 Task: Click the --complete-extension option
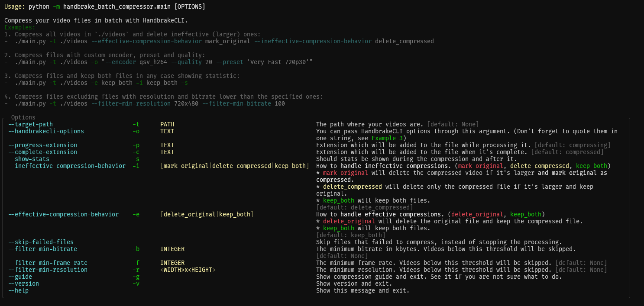[x=42, y=152]
